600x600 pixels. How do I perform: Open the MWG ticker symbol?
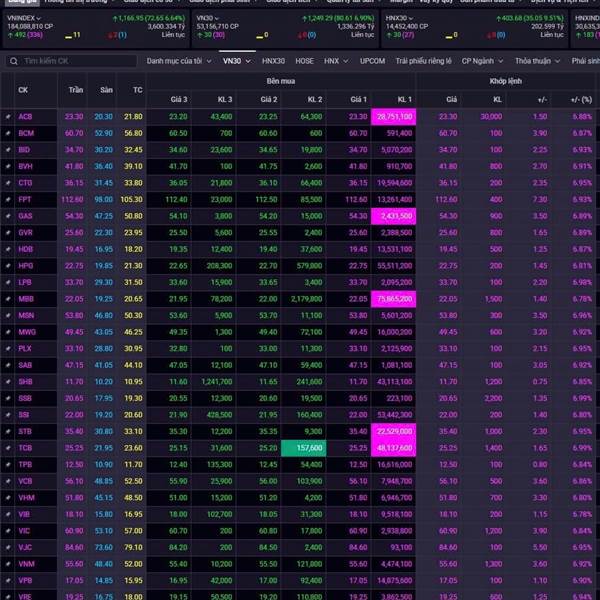(27, 332)
